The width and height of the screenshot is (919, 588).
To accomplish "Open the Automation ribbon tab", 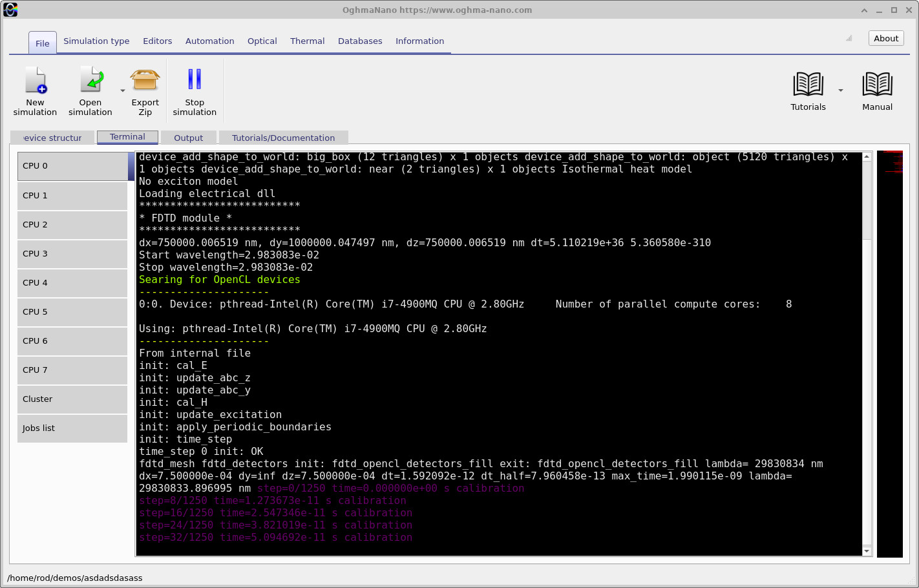I will [x=210, y=41].
